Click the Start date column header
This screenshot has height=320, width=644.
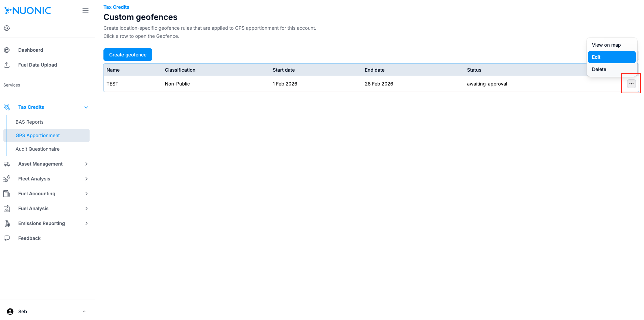[x=284, y=70]
